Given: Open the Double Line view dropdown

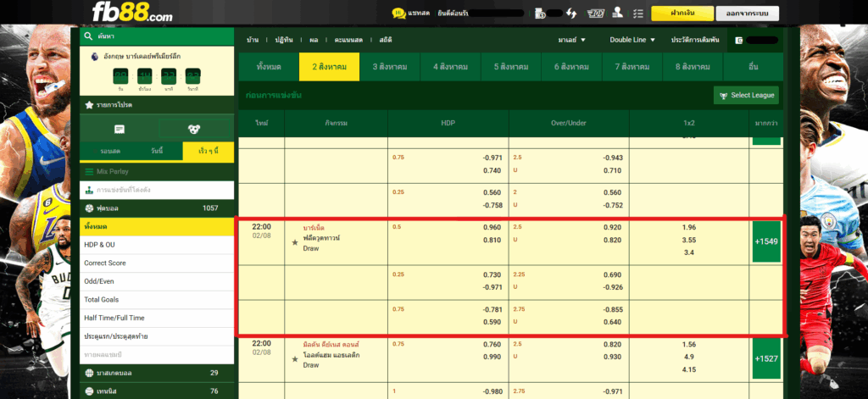Looking at the screenshot, I should click(x=632, y=40).
